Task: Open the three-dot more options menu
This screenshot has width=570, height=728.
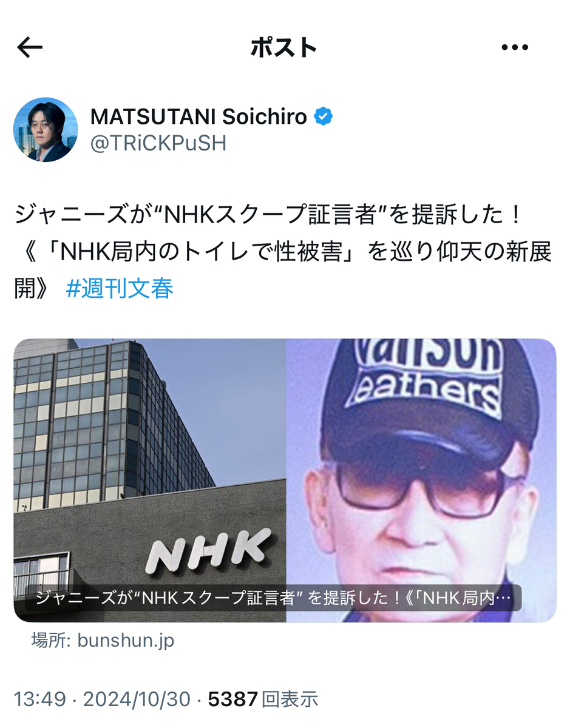Action: pos(515,48)
